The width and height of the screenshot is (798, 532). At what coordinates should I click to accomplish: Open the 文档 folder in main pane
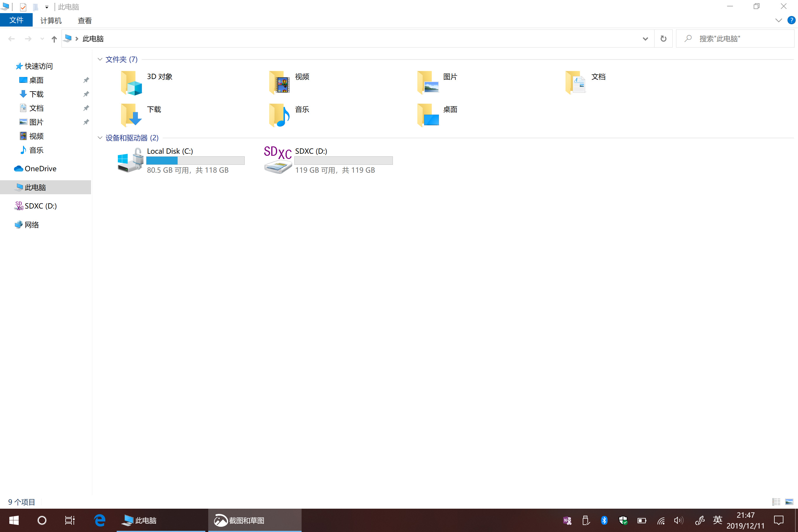pyautogui.click(x=575, y=83)
